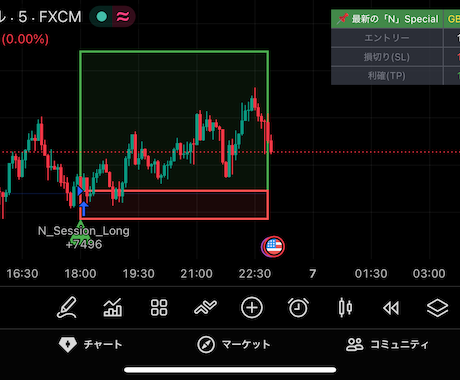The image size is (460, 380).
Task: Tap the blue right-pointing triangle marker
Action: (80, 191)
